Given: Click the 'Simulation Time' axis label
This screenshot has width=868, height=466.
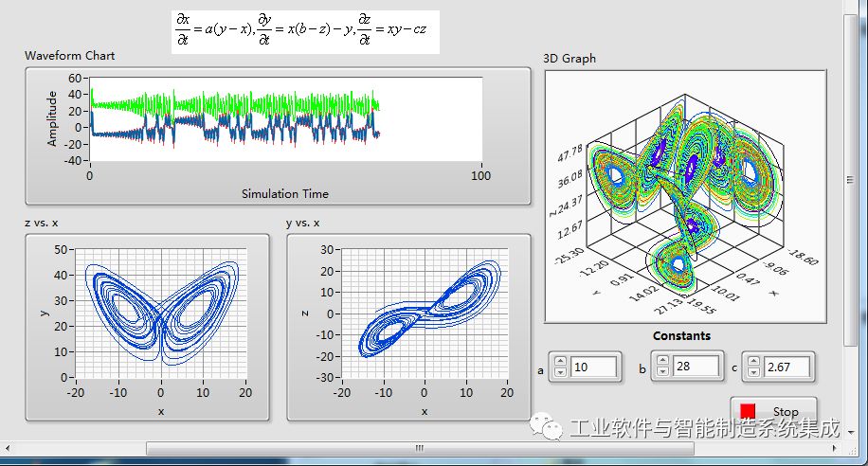Looking at the screenshot, I should (x=285, y=194).
